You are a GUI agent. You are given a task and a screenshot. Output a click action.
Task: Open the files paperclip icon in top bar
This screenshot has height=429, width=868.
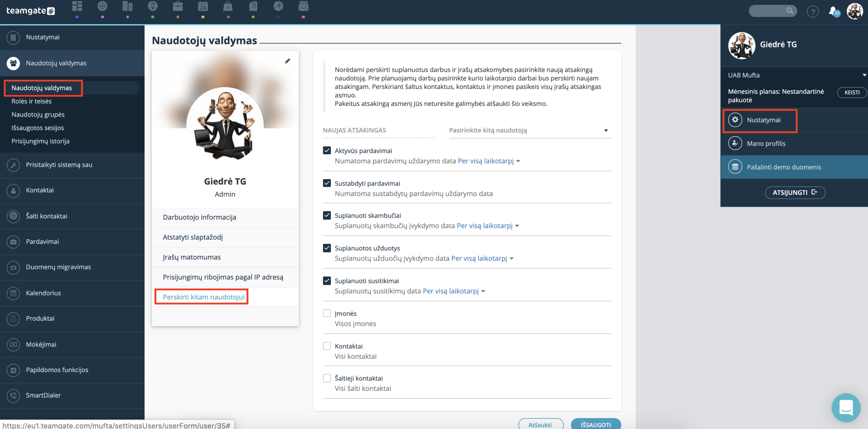tap(253, 6)
